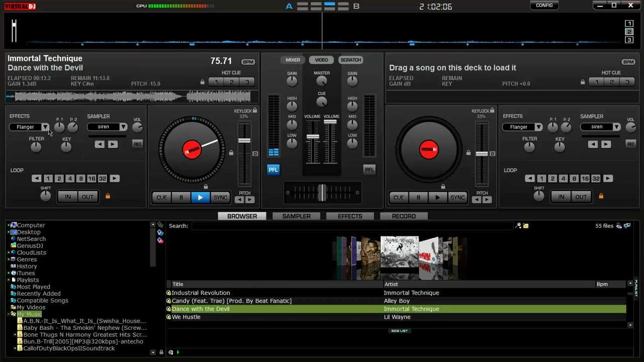The image size is (644, 362).
Task: Click the master volume knob
Action: click(321, 81)
